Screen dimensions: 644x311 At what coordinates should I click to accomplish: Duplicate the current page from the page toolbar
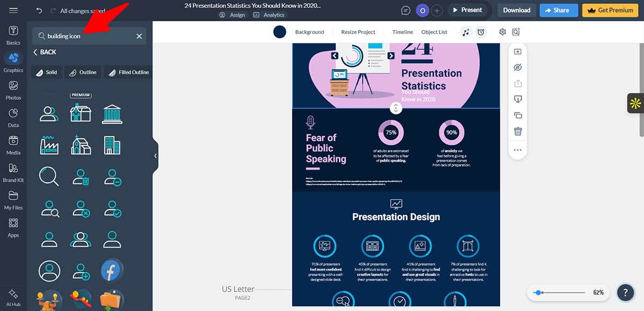pos(517,115)
